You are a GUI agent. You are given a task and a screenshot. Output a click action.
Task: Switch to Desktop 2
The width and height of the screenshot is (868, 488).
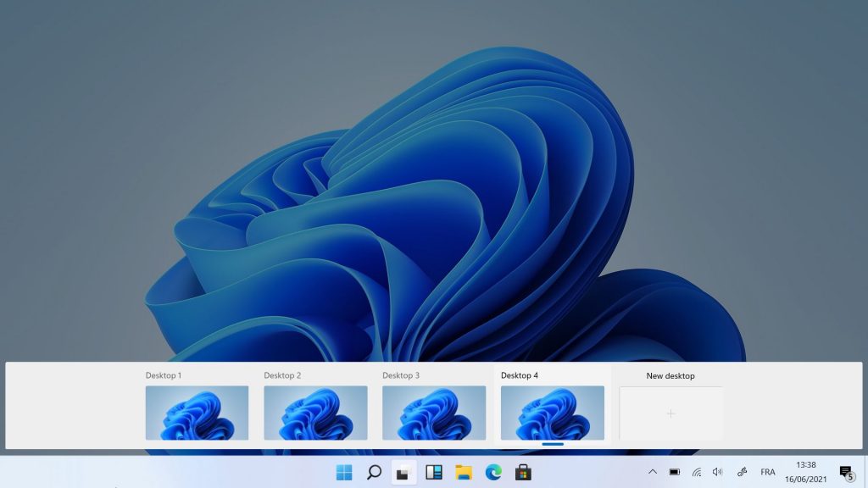(315, 413)
